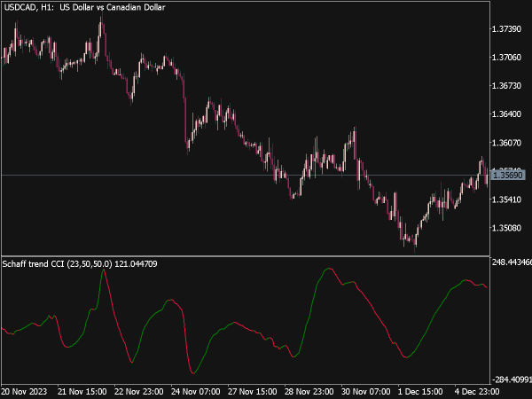Viewport: 532px width, 399px height.
Task: Click the 1.35080 price axis label
Action: 509,228
